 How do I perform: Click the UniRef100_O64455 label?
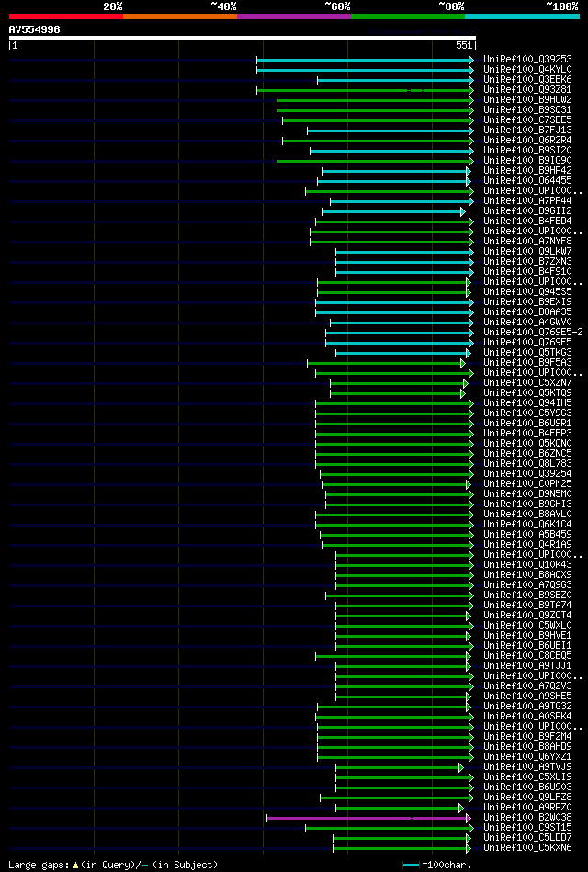pos(528,181)
